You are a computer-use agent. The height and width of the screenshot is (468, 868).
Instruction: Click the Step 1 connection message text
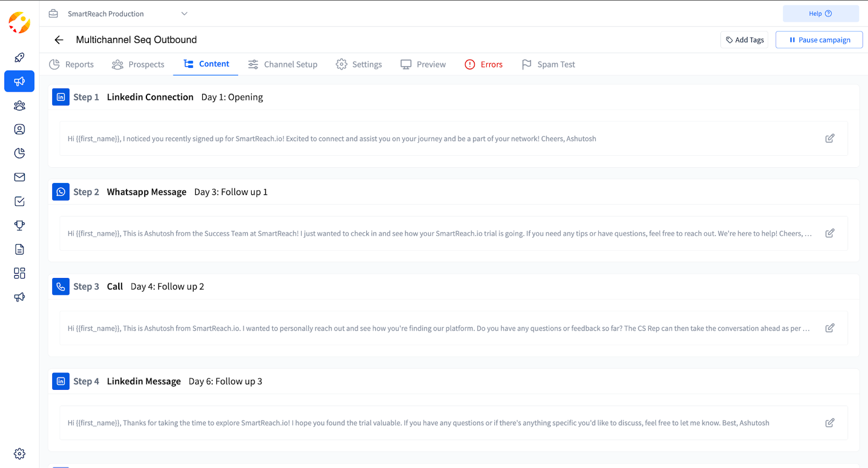point(332,139)
